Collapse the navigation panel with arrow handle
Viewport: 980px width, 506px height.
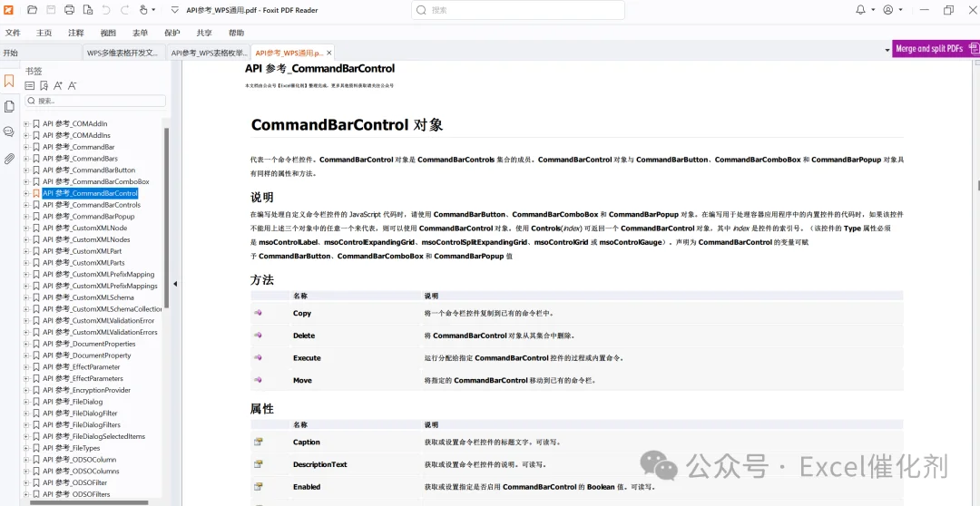pyautogui.click(x=175, y=284)
